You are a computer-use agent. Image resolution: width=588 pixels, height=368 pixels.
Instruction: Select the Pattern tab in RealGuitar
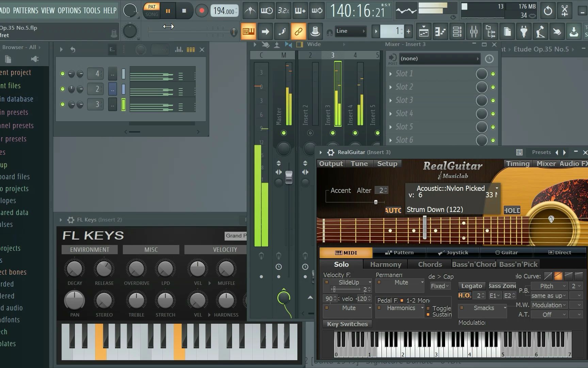[399, 252]
